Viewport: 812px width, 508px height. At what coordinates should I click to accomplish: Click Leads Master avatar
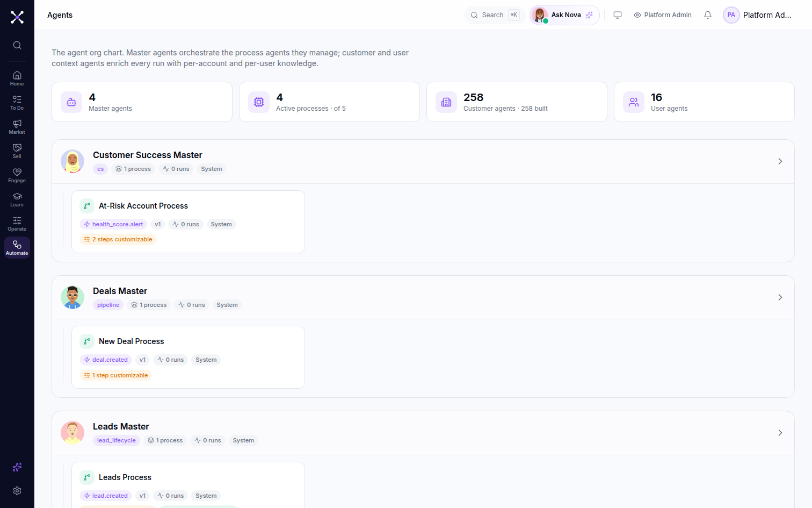tap(73, 433)
